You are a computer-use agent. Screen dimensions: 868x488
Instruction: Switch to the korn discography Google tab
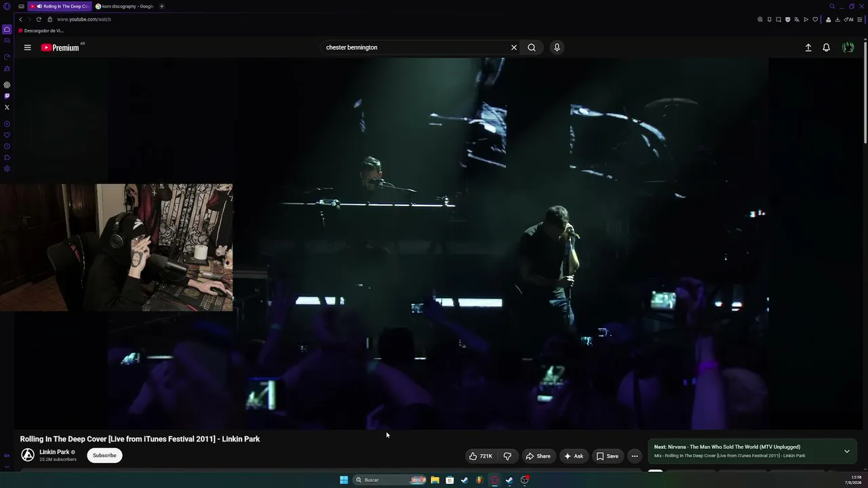(125, 6)
